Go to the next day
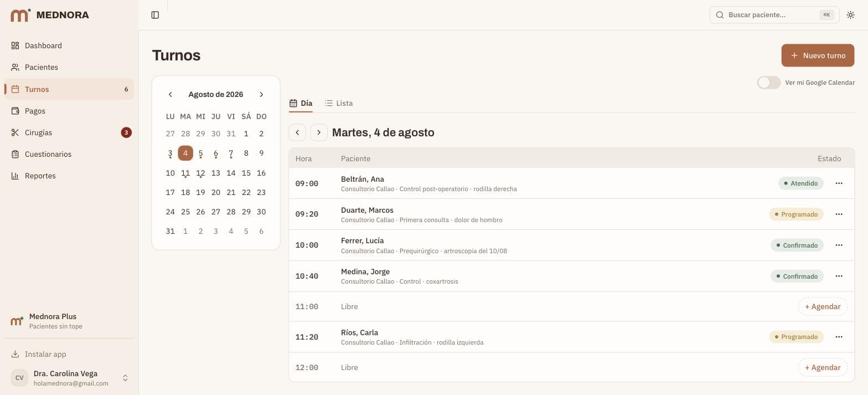 pos(319,132)
